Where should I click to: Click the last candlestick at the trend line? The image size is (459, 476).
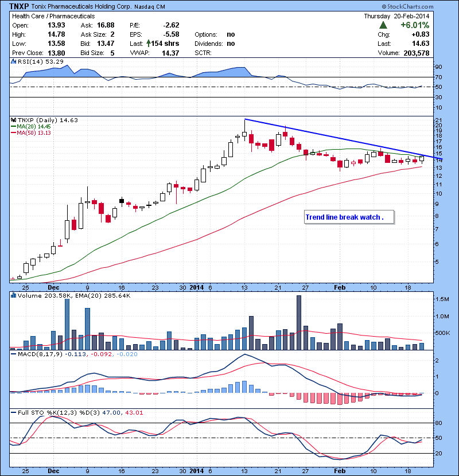pos(422,158)
